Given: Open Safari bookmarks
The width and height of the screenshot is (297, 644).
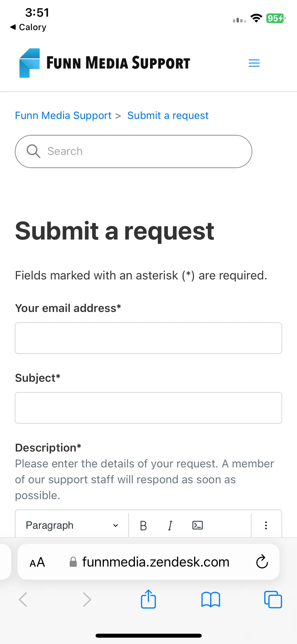Looking at the screenshot, I should point(211,600).
